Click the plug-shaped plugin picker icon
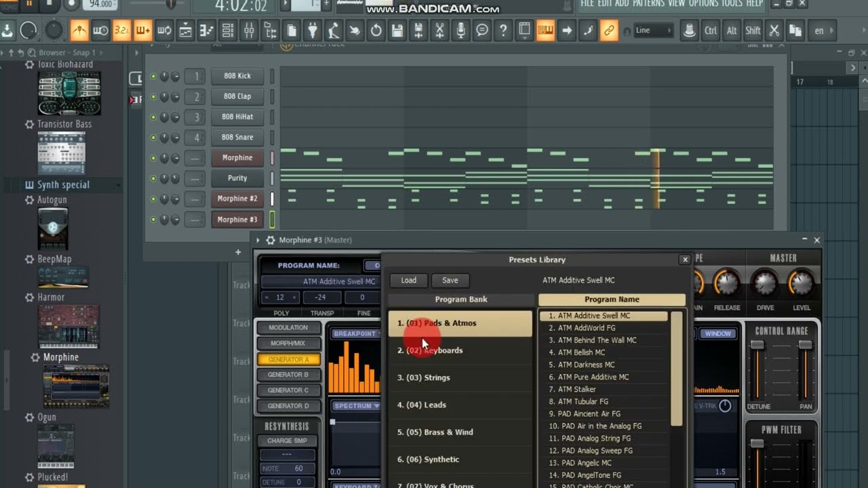The height and width of the screenshot is (488, 868). 313,30
